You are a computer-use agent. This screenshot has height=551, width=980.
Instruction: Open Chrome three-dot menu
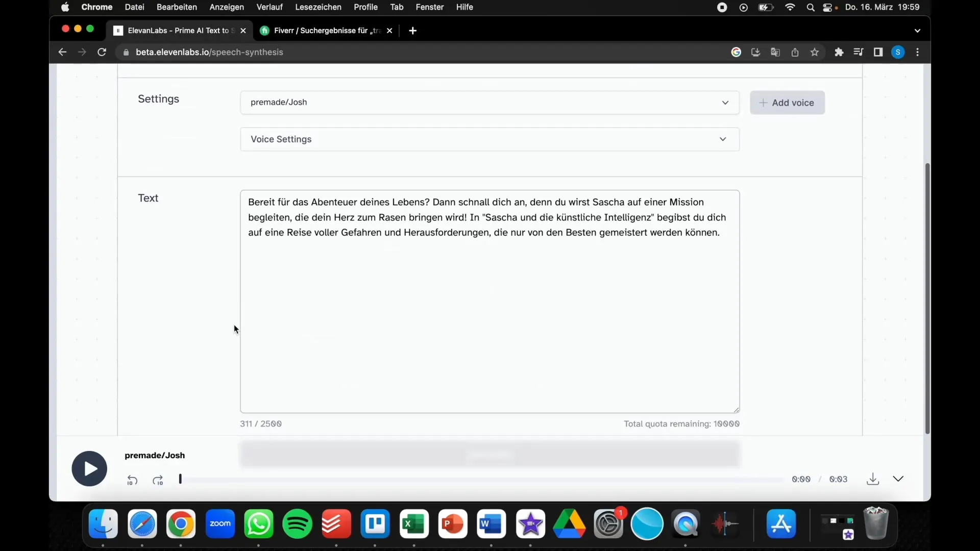tap(918, 52)
